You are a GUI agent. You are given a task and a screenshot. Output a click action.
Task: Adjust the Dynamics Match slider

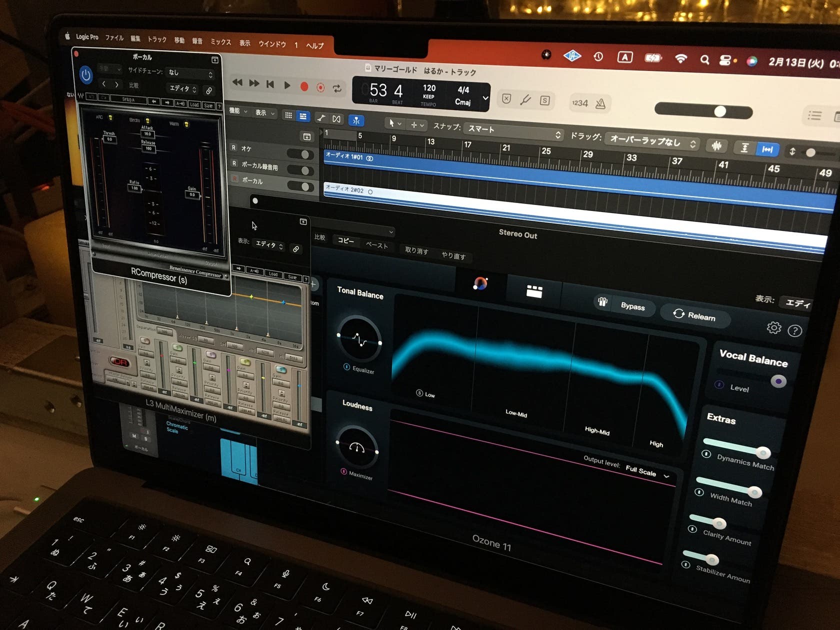point(762,453)
